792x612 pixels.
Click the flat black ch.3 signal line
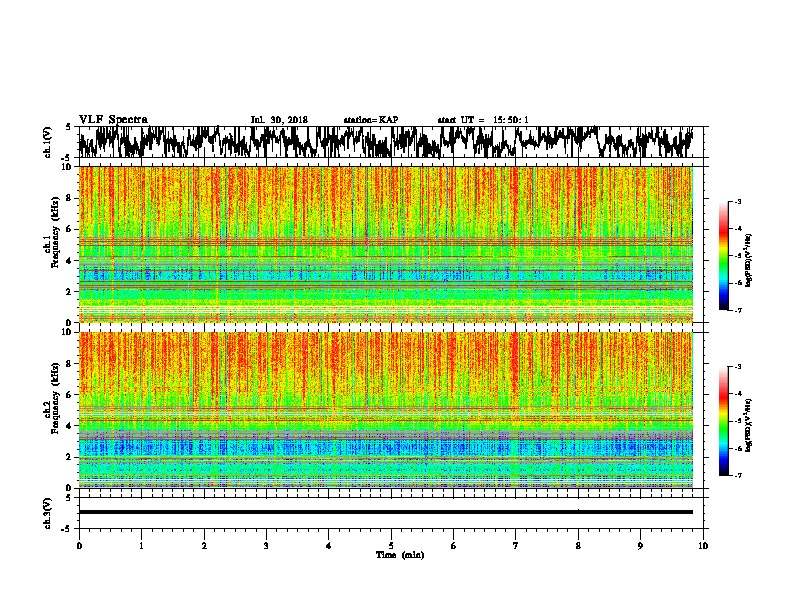(385, 512)
